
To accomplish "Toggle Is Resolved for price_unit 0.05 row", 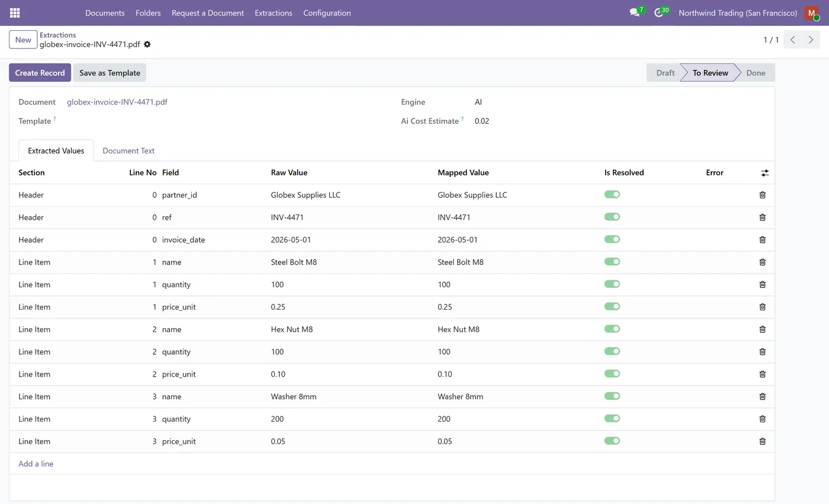I will pyautogui.click(x=612, y=441).
